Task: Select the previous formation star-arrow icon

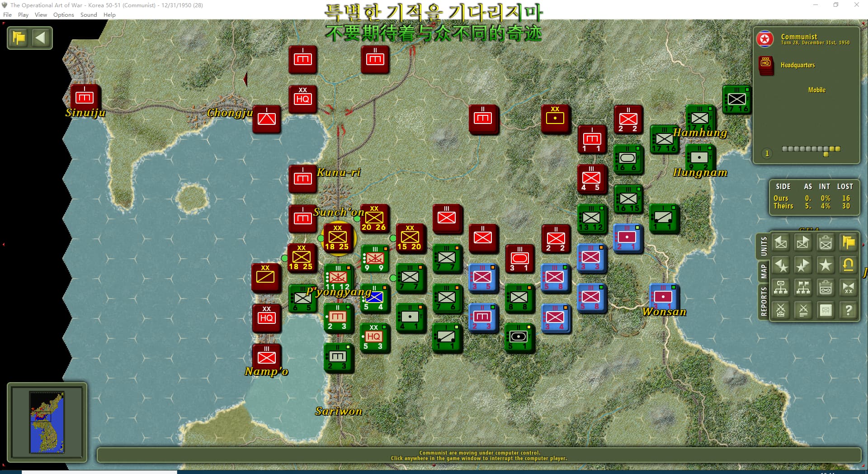Action: pyautogui.click(x=781, y=265)
